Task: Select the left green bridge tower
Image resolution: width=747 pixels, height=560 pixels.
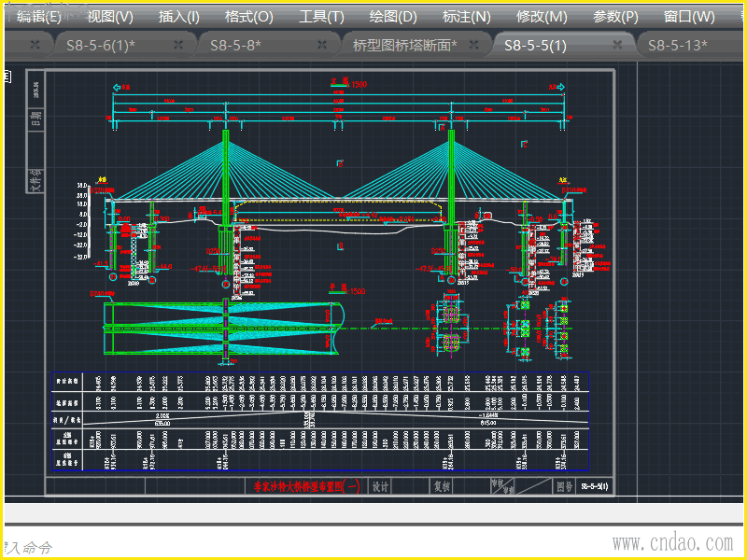Action: (x=226, y=176)
